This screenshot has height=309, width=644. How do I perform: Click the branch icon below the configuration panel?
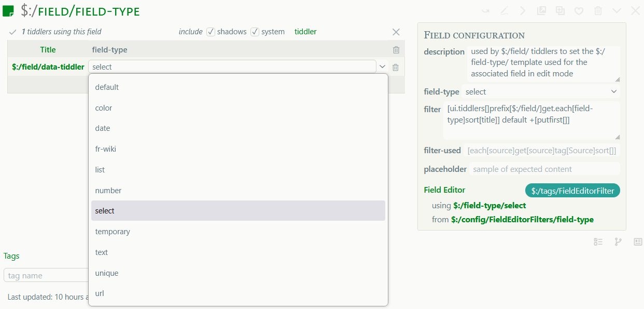pyautogui.click(x=618, y=241)
